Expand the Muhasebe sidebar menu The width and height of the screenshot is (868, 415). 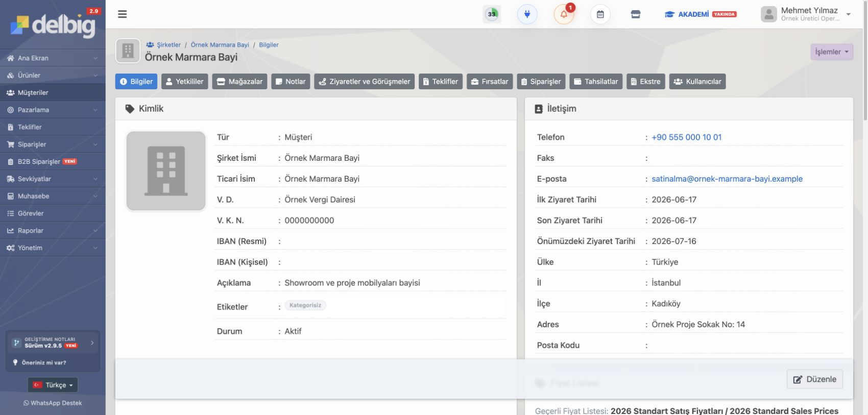click(x=53, y=196)
